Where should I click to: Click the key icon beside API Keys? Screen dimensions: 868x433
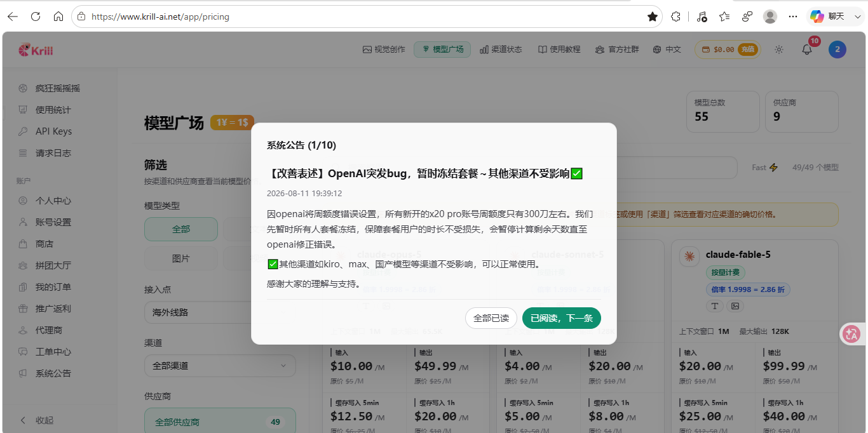(x=23, y=131)
